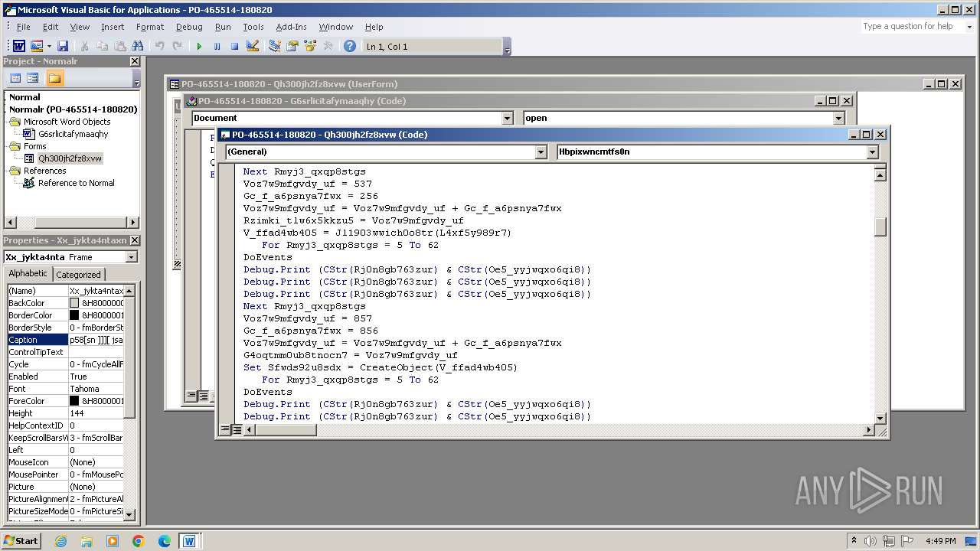Open the Edit menu
This screenshot has height=551, width=980.
coord(51,27)
